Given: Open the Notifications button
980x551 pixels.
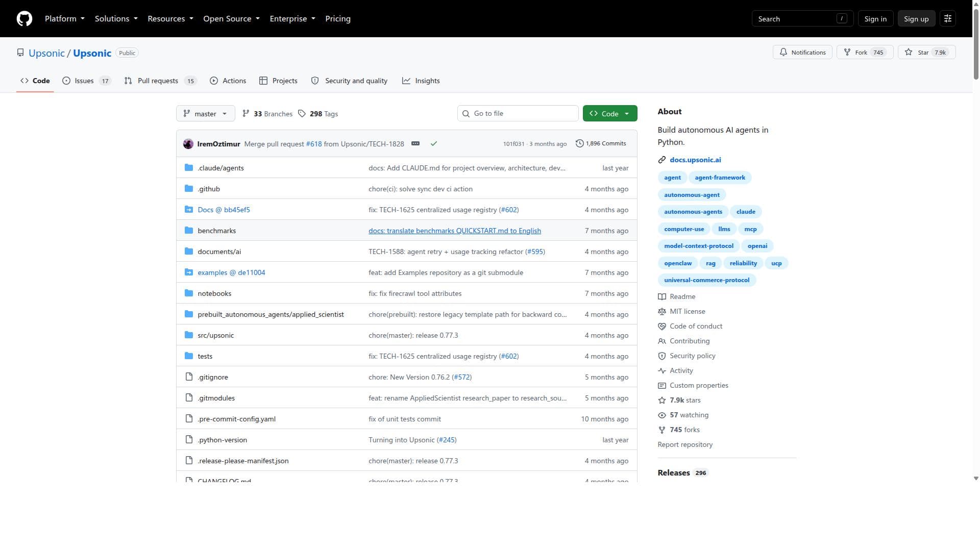Looking at the screenshot, I should [x=802, y=53].
